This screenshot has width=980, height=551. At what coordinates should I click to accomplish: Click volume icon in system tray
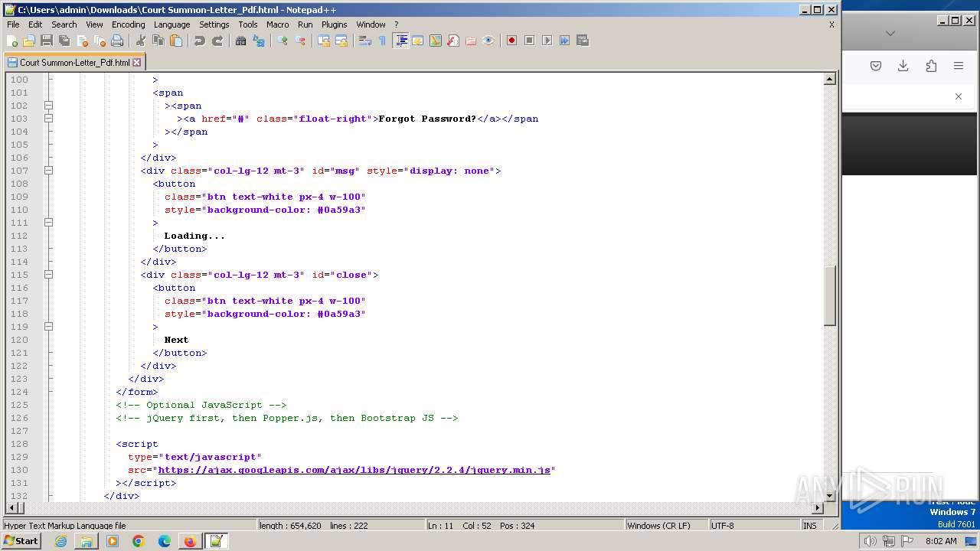pos(870,541)
